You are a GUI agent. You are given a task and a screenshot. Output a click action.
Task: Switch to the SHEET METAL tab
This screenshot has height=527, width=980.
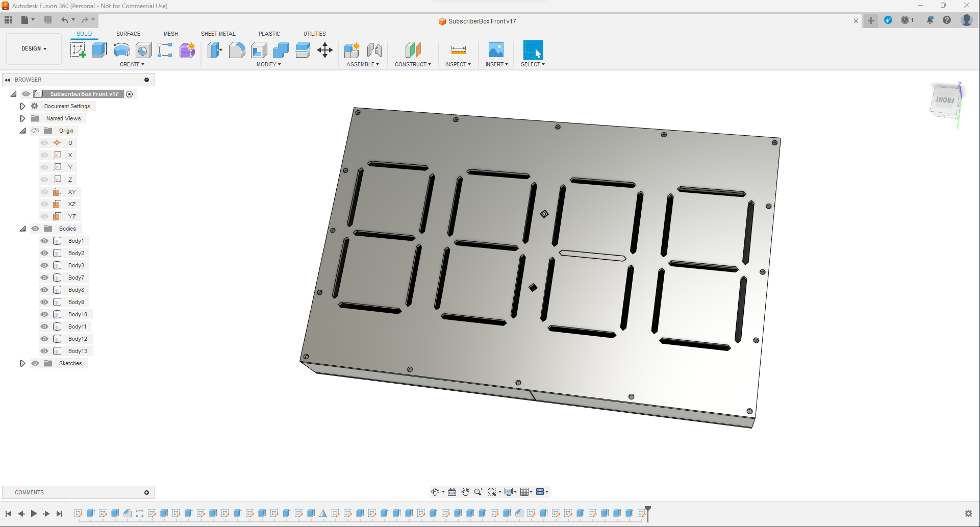218,34
